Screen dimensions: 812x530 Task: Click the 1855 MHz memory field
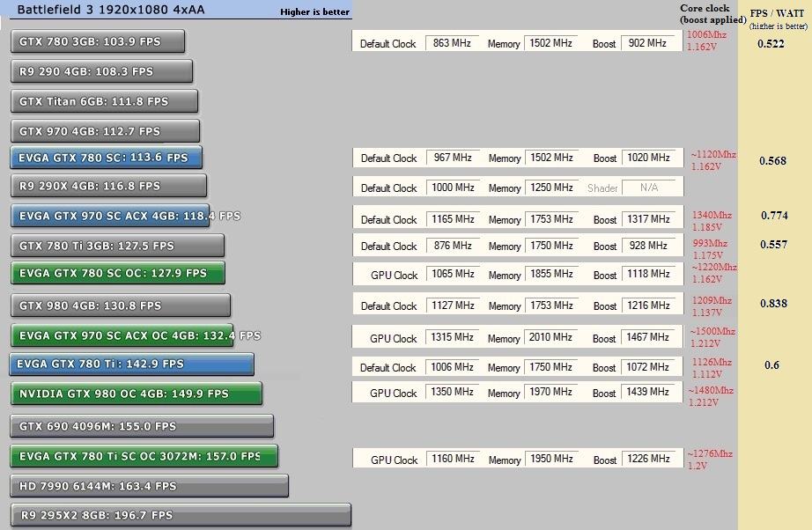point(551,275)
